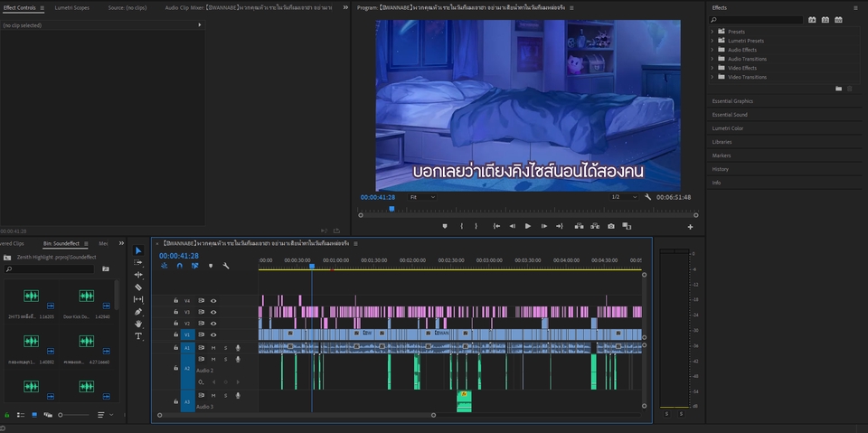Expand the Video Effects folder

point(712,68)
